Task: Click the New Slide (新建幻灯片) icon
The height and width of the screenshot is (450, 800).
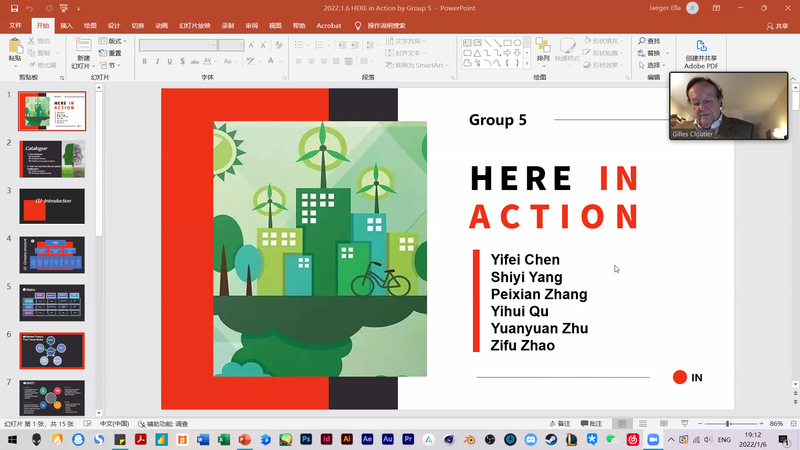Action: [x=82, y=46]
